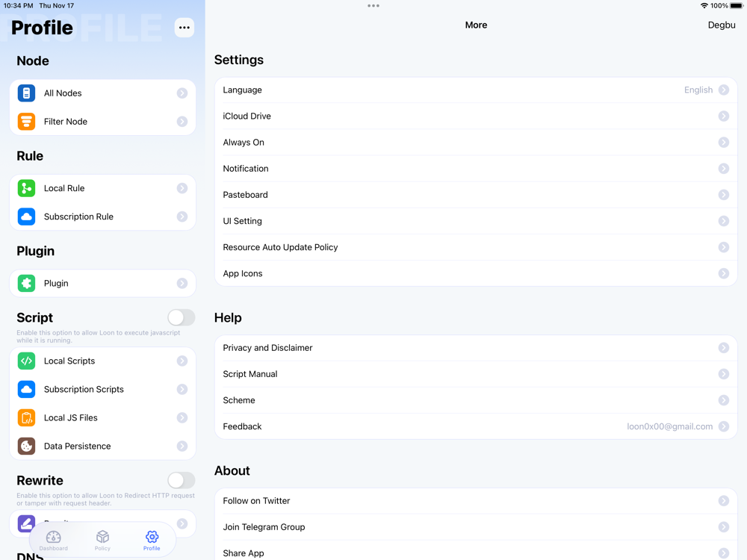Enable the Script toggle switch
The width and height of the screenshot is (747, 560).
(181, 317)
